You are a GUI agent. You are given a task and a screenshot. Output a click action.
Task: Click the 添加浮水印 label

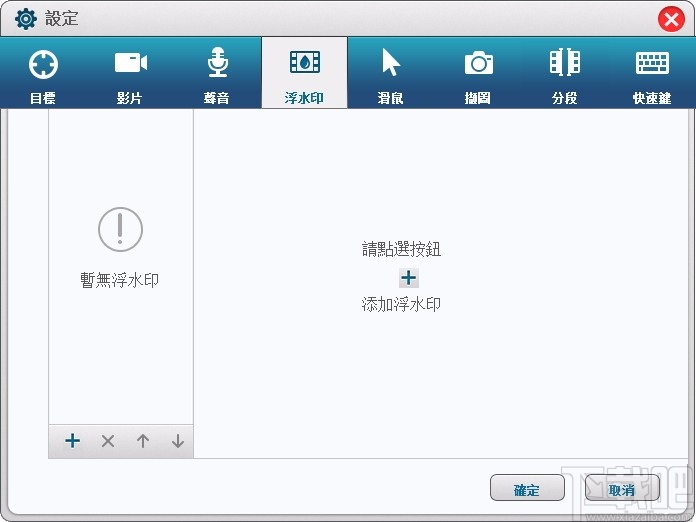pyautogui.click(x=401, y=304)
